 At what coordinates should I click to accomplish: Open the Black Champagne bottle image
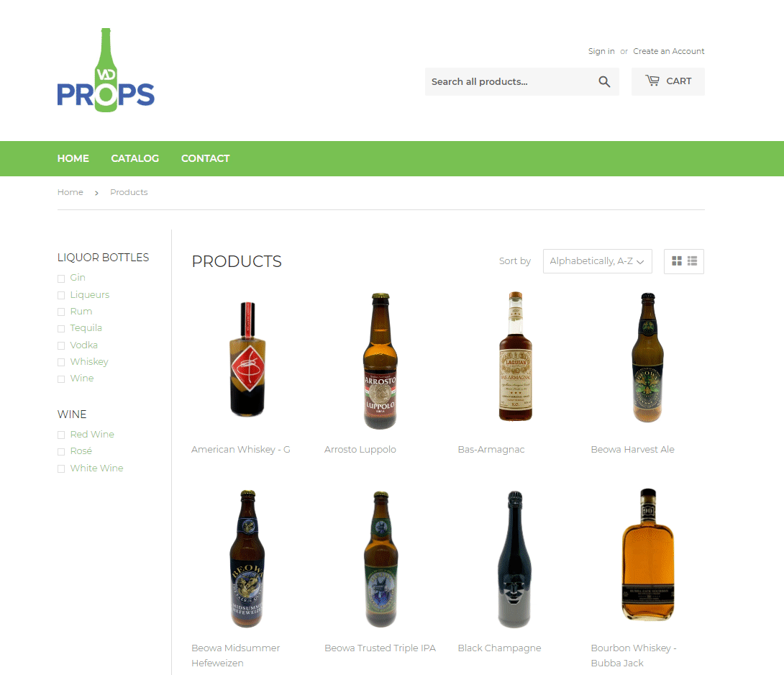[x=514, y=558]
